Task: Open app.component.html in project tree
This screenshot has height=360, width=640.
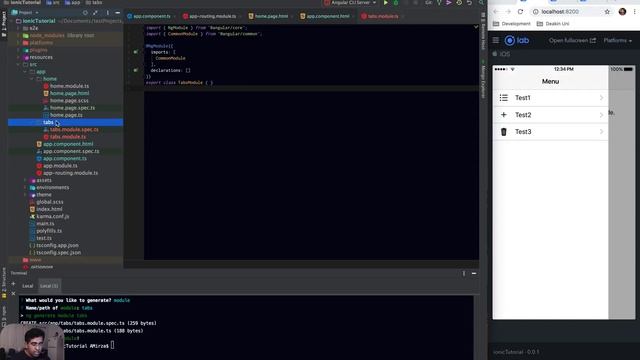Action: point(68,144)
